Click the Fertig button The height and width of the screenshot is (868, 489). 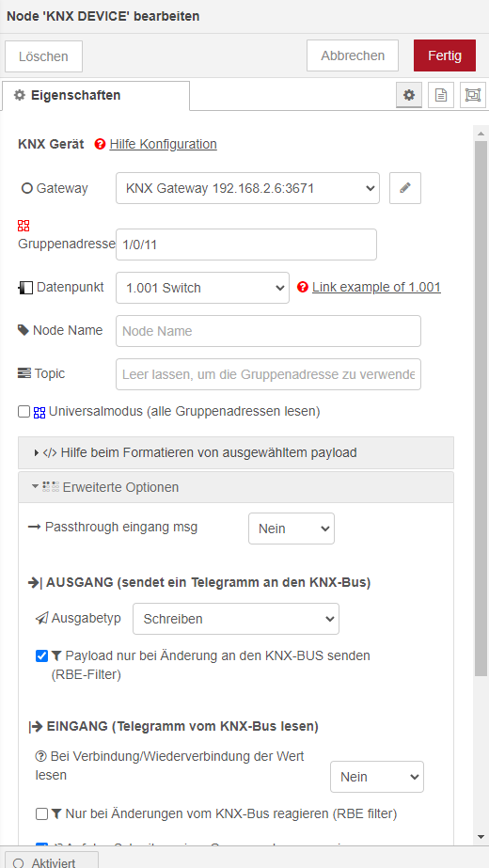point(445,55)
